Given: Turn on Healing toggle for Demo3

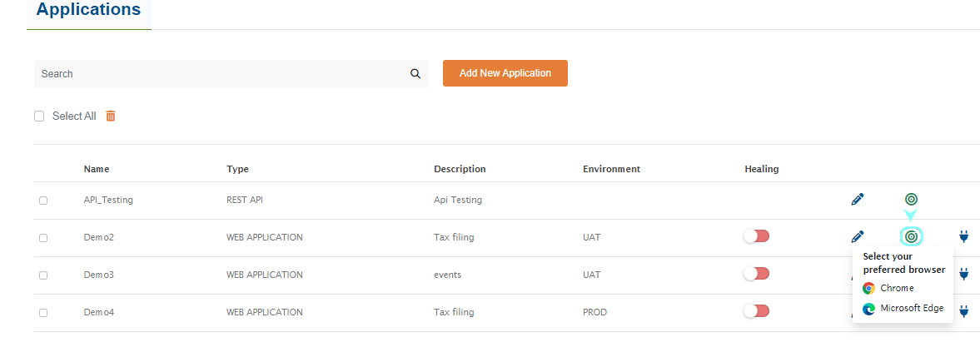Looking at the screenshot, I should [x=756, y=274].
